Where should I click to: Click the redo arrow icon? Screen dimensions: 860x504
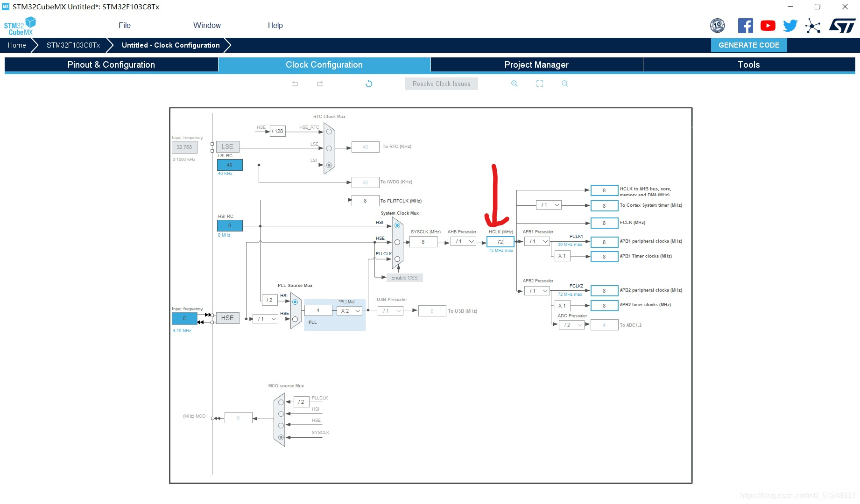coord(320,84)
